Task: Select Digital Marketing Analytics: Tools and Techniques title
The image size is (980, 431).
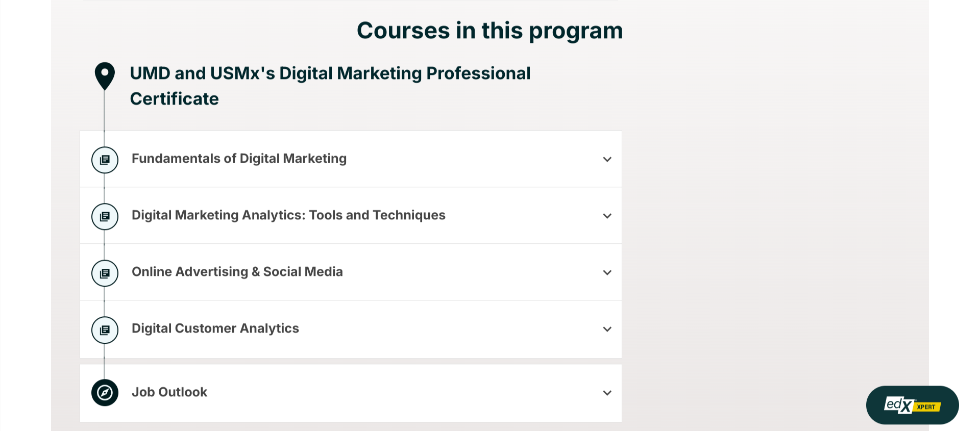Action: (288, 215)
